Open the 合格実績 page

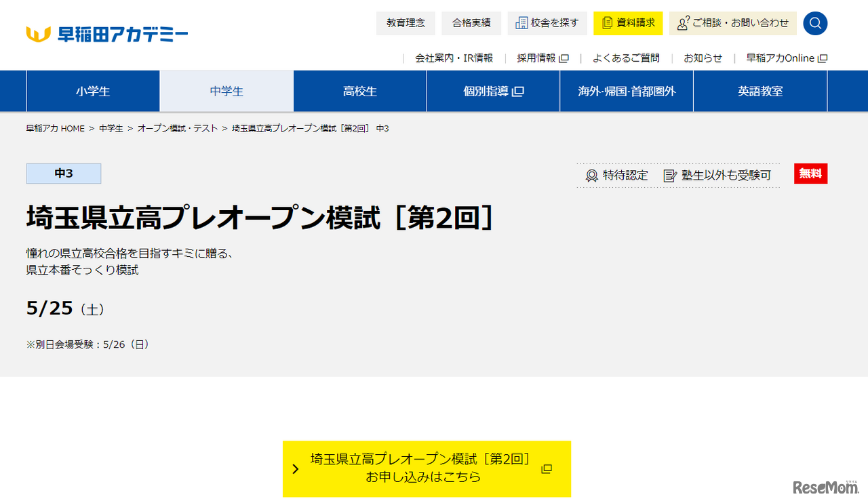(x=471, y=23)
